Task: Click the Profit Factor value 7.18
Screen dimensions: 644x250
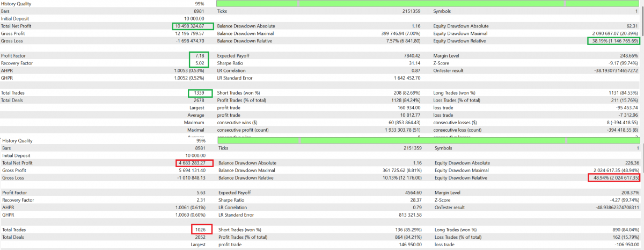Action: (200, 56)
